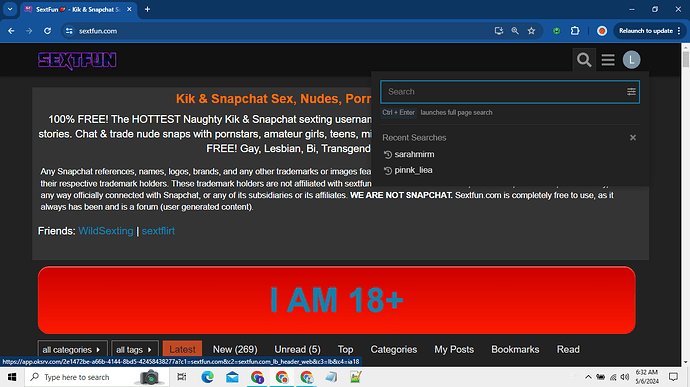This screenshot has height=387, width=690.
Task: Click the magnifying glass search icon
Action: 584,60
